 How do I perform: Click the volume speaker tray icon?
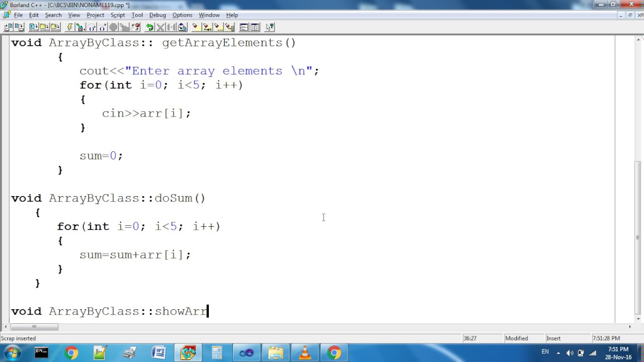click(570, 353)
